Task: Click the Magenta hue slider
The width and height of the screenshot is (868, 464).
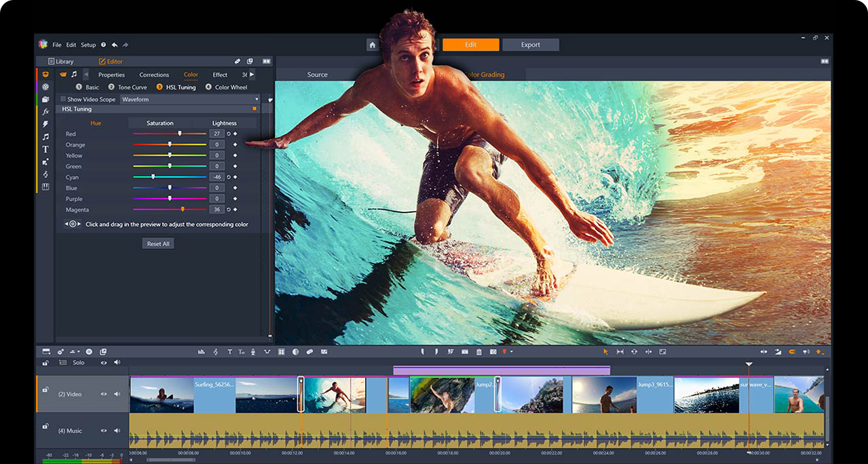Action: pos(170,210)
